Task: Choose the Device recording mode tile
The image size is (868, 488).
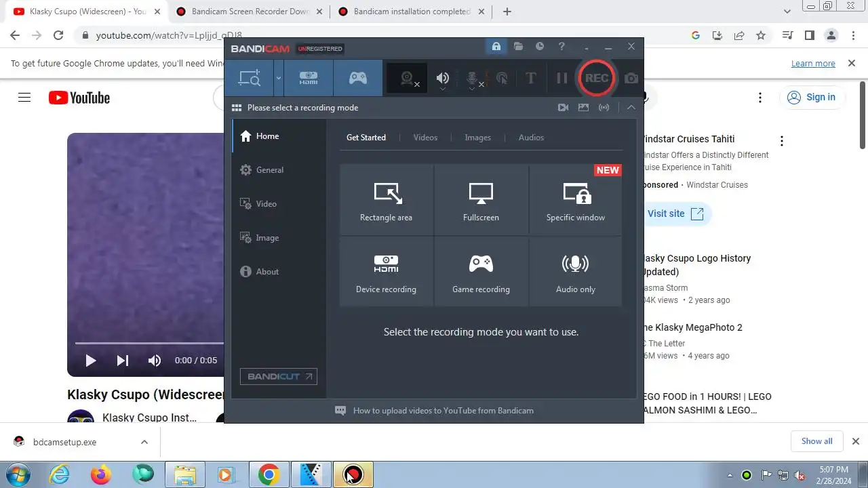Action: 387,272
